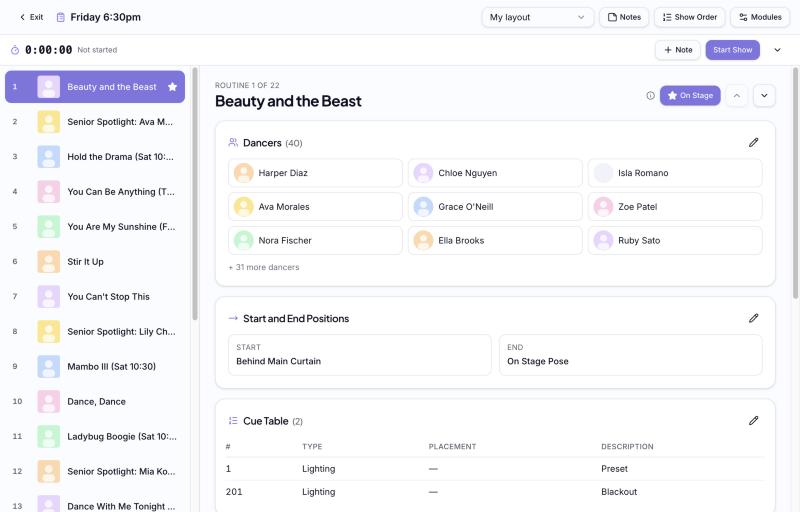Select routine 4 You Can Be Anything
Viewport: 800px width, 512px height.
pos(95,192)
